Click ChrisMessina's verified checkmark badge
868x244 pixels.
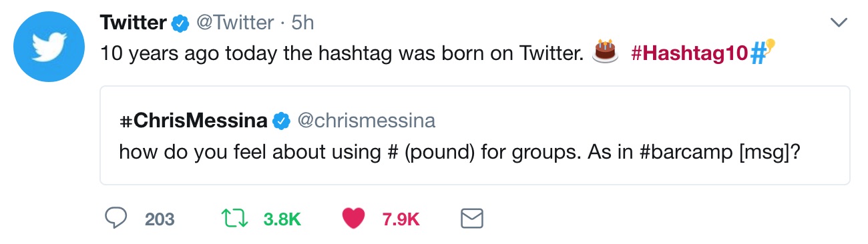click(x=282, y=121)
